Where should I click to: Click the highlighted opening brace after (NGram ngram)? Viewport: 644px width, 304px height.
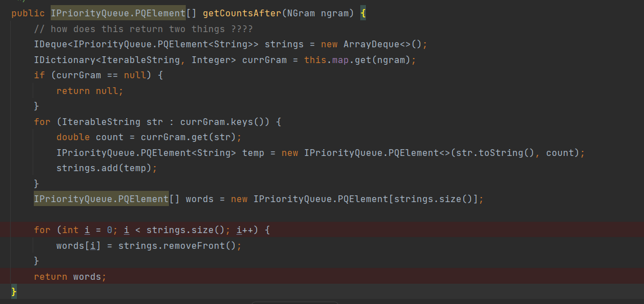(363, 14)
